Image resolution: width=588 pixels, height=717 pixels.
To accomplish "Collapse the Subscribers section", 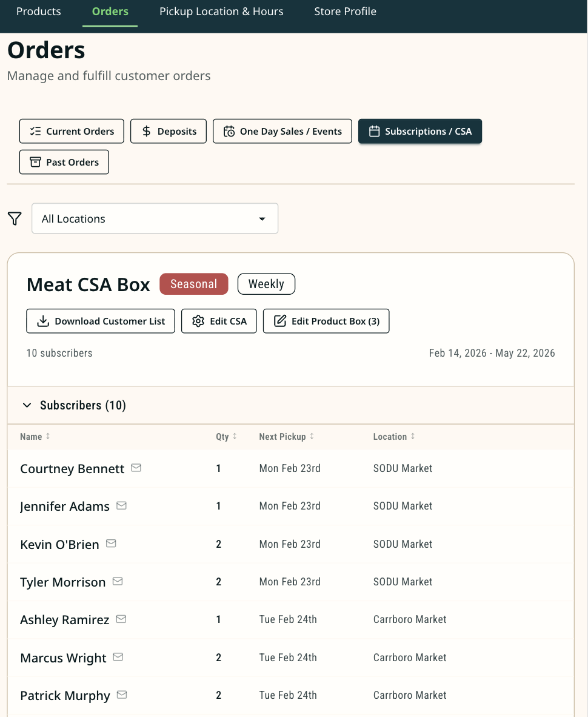I will (x=27, y=405).
